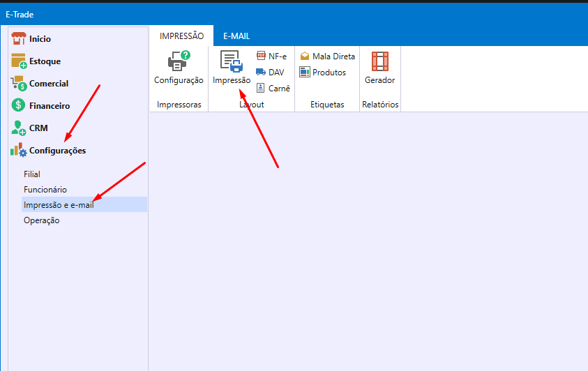Click the Início home icon in sidebar
Viewport: 588px width, 371px height.
coord(18,39)
